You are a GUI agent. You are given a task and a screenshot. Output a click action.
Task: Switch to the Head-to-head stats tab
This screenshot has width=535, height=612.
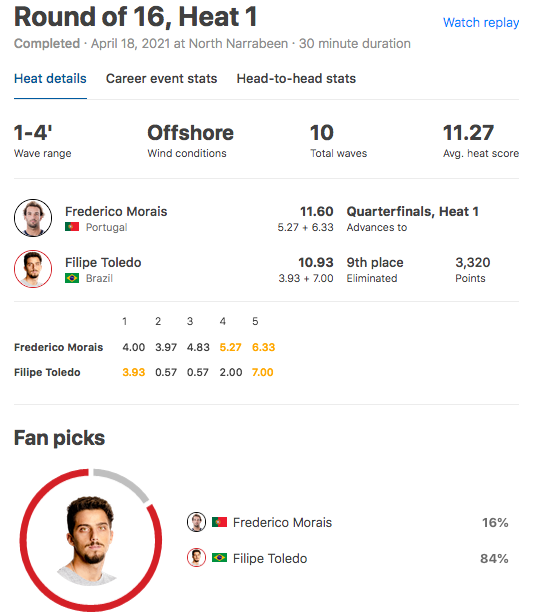[x=296, y=78]
